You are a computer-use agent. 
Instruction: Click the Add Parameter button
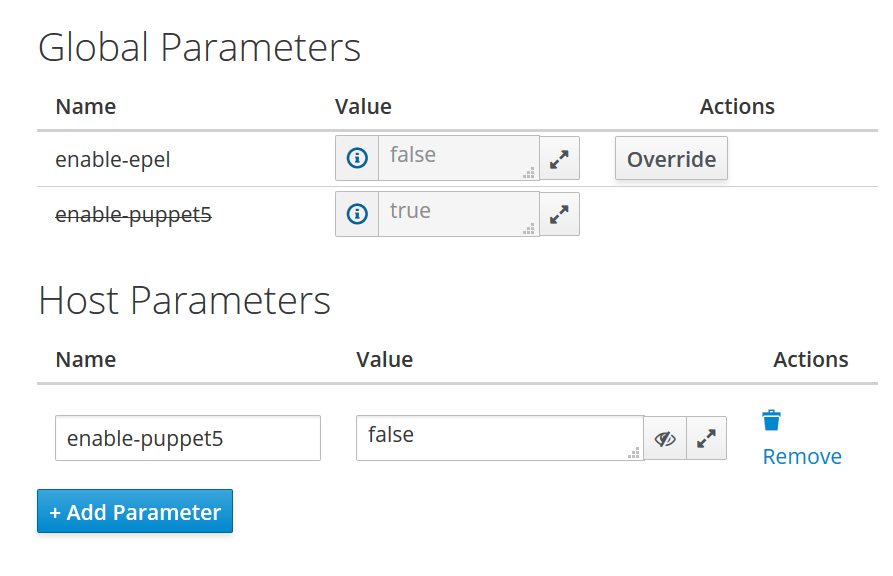coord(135,512)
